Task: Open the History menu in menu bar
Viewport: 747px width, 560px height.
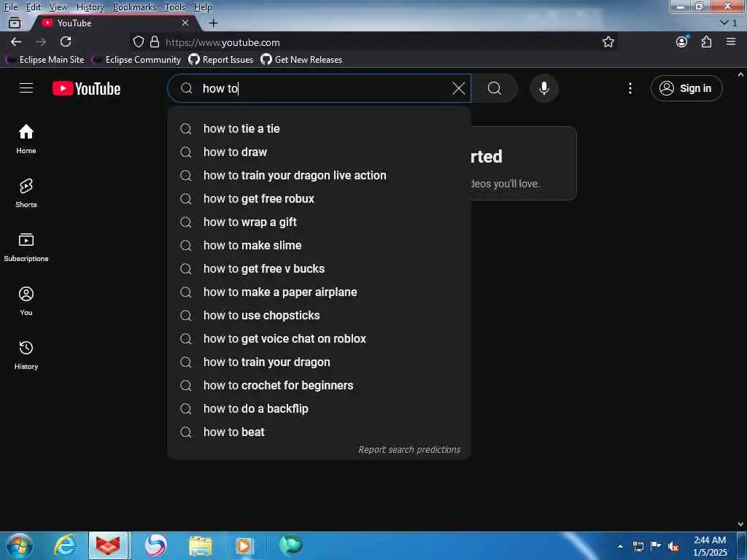Action: click(90, 7)
